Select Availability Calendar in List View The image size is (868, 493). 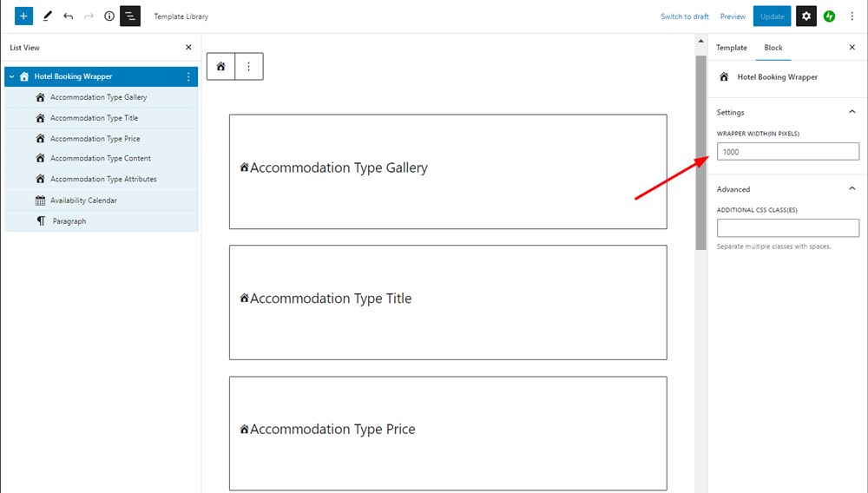(102, 200)
